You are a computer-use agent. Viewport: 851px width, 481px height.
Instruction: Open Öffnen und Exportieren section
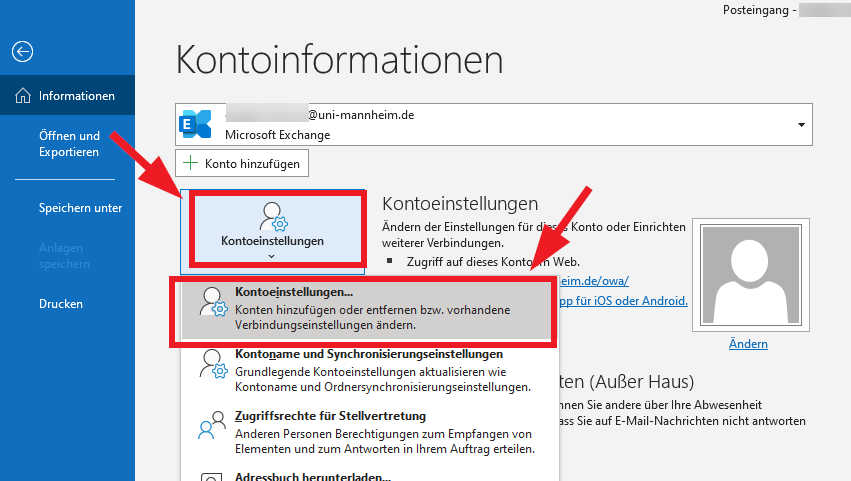pyautogui.click(x=69, y=143)
